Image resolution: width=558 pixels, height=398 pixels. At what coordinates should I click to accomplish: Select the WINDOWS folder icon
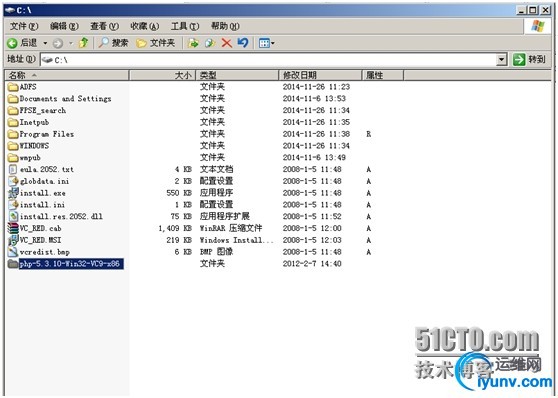pyautogui.click(x=13, y=146)
